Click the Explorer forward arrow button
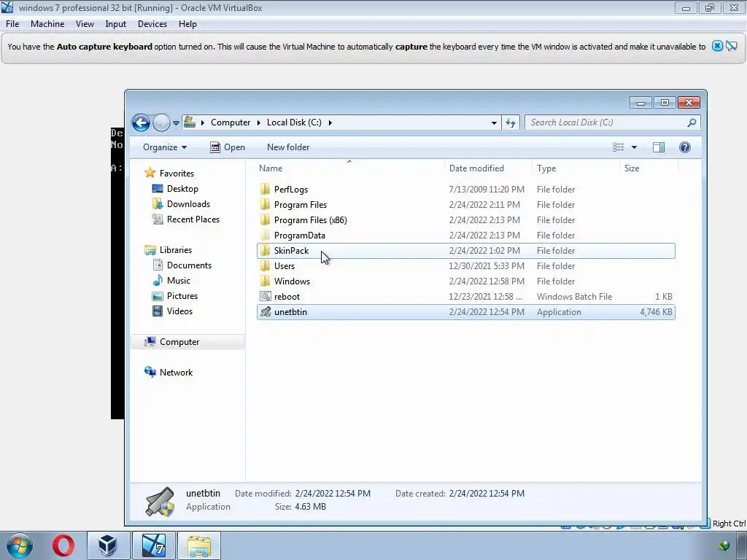This screenshot has height=560, width=747. tap(161, 122)
